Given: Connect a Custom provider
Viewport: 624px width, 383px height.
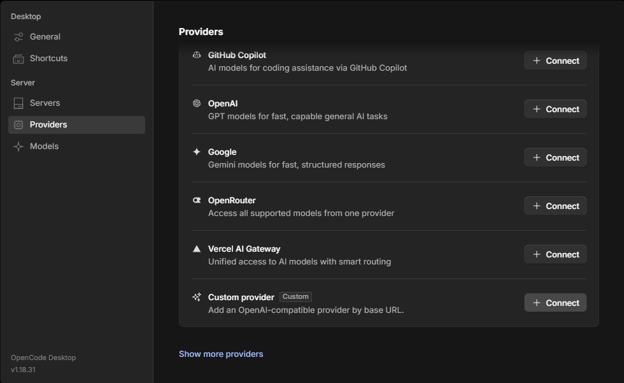Looking at the screenshot, I should 555,303.
